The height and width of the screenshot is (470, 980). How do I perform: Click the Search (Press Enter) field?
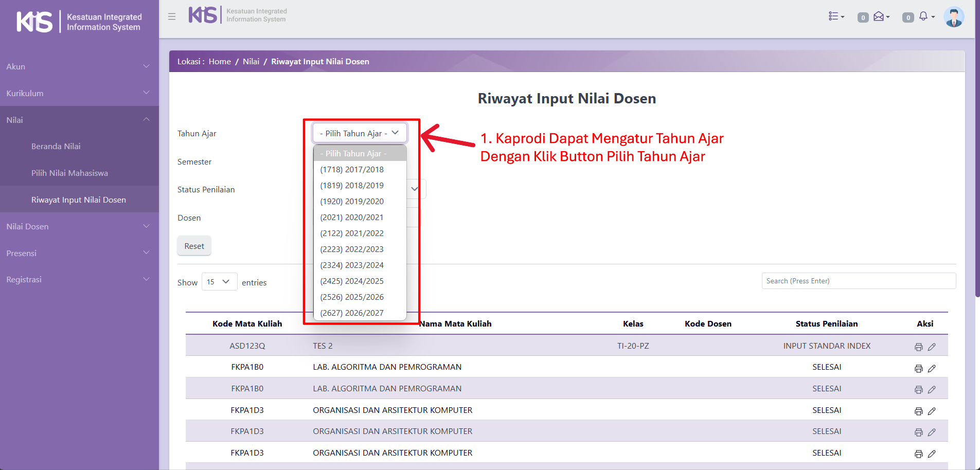point(858,281)
